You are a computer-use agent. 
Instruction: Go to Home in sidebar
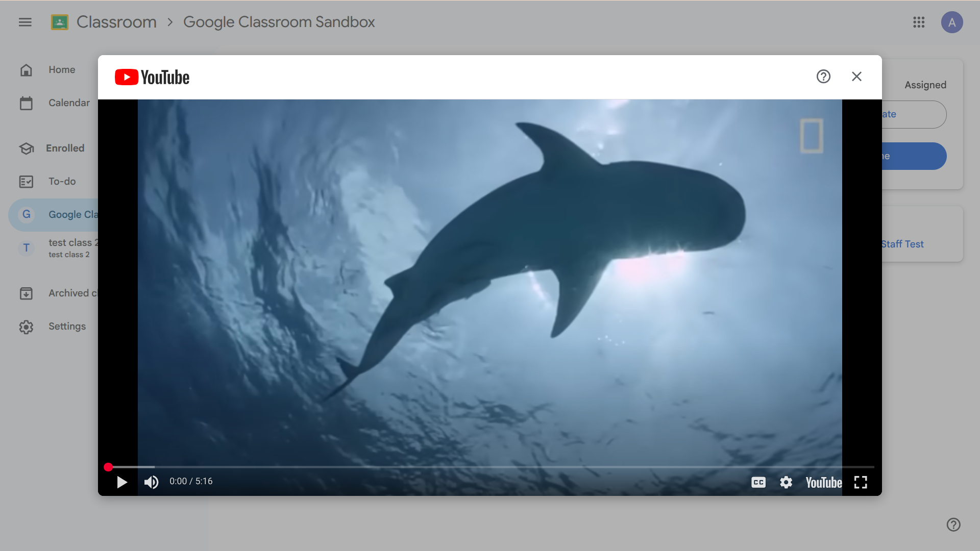click(61, 70)
